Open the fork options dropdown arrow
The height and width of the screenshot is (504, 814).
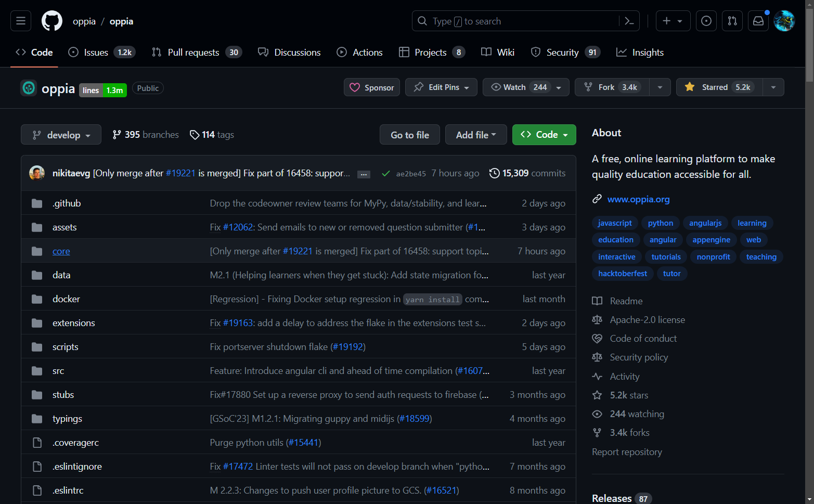click(x=660, y=87)
